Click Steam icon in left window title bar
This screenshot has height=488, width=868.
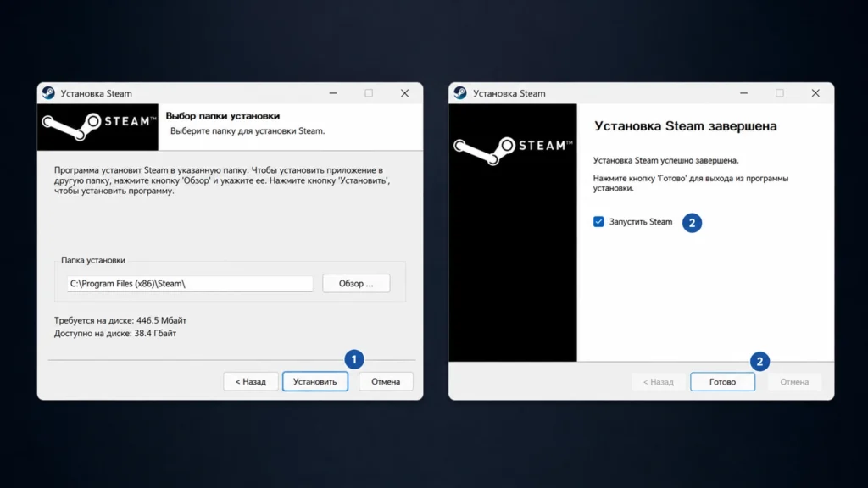tap(48, 93)
